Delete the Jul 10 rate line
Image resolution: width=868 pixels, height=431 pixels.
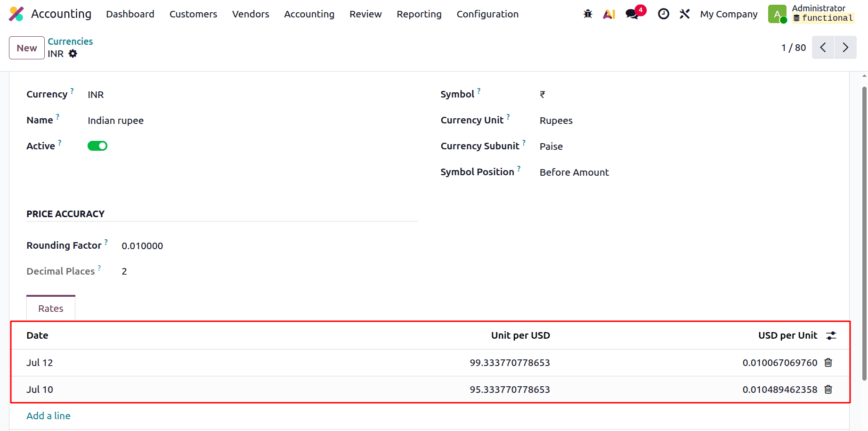pyautogui.click(x=828, y=390)
